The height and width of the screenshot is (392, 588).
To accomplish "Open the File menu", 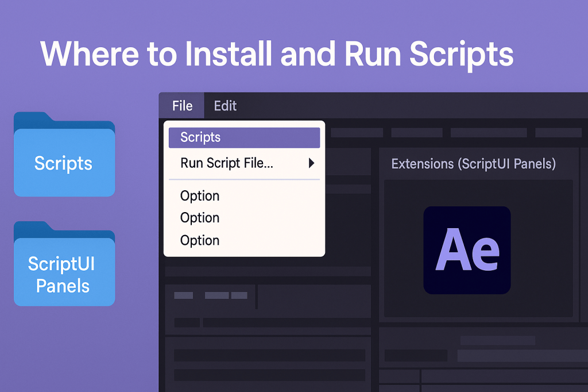I will [x=182, y=106].
